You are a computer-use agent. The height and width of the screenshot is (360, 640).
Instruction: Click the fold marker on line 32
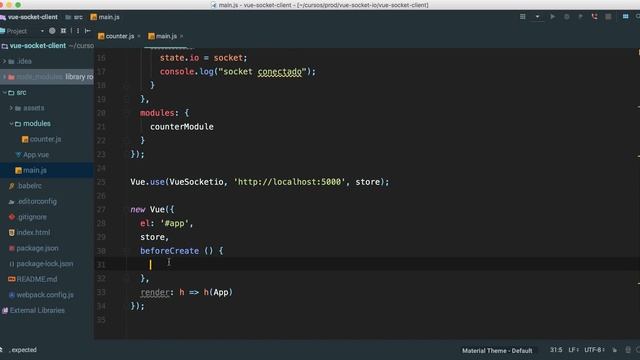point(126,278)
